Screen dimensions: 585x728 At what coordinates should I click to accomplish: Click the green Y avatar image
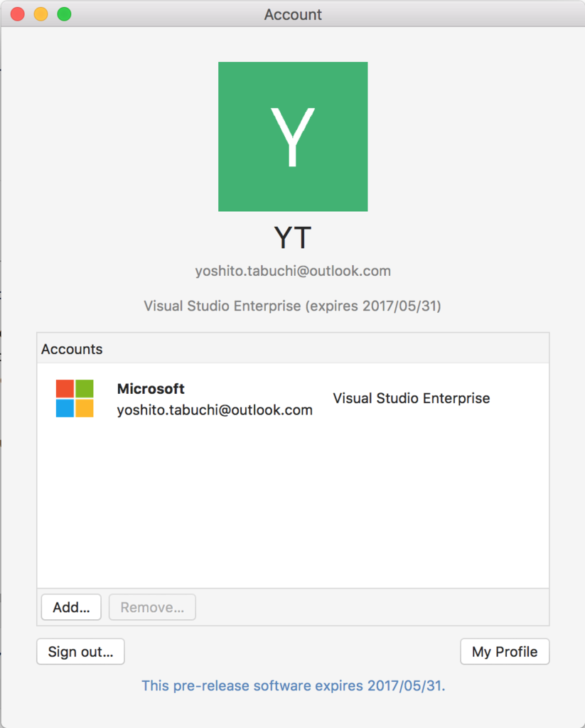click(293, 136)
